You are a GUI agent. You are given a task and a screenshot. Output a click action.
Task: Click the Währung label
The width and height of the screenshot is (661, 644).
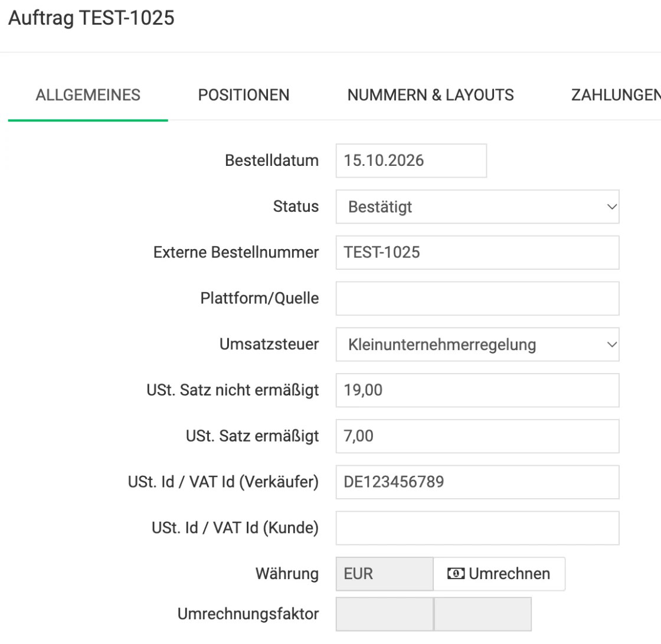coord(287,574)
